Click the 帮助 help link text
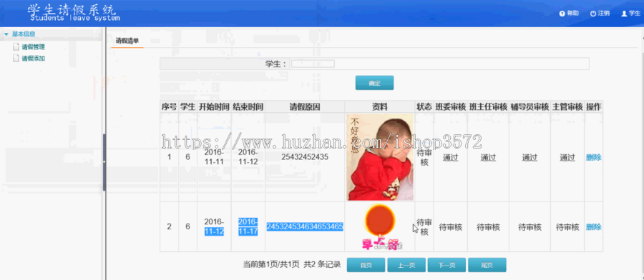The image size is (644, 280). 572,14
